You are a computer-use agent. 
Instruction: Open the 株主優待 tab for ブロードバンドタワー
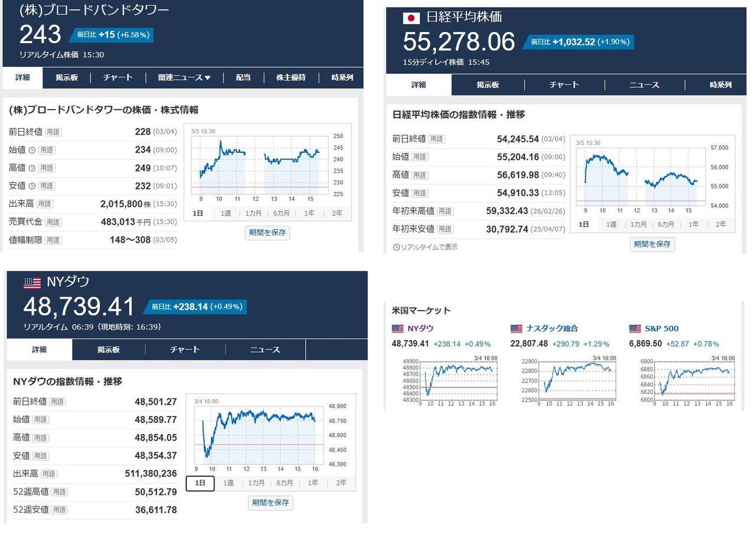(291, 77)
